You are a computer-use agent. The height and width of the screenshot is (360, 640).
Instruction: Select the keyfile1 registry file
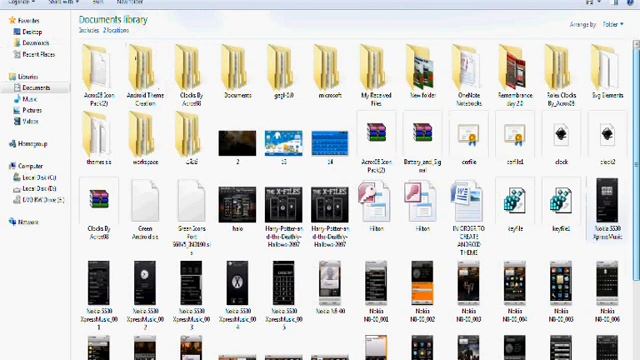[561, 205]
